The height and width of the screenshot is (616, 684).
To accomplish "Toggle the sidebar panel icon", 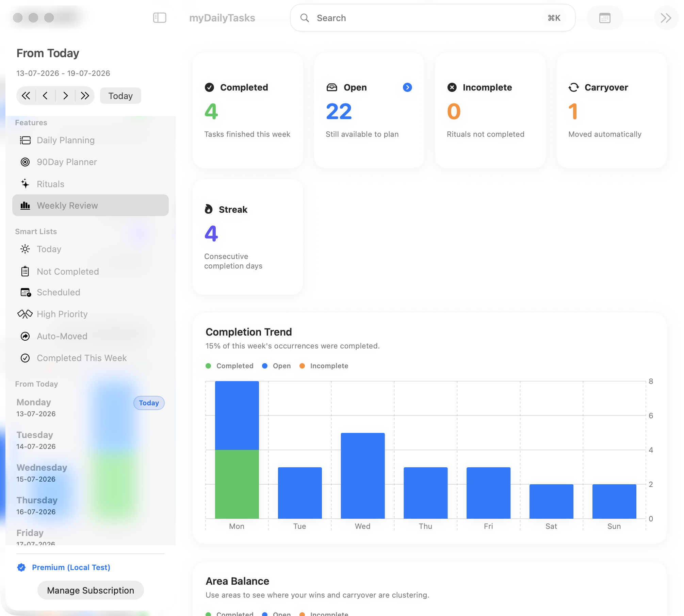I will (159, 18).
